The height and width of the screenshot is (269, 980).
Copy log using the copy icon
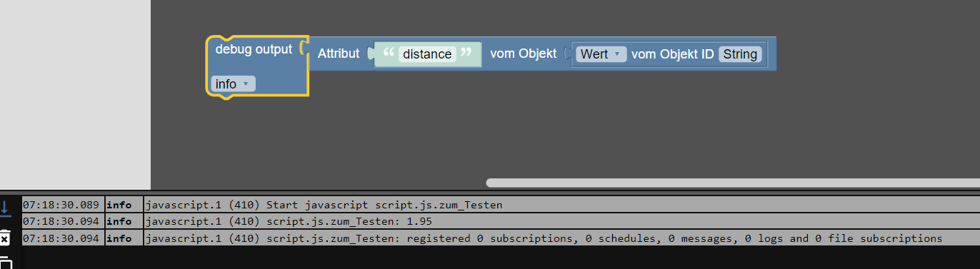(5, 262)
